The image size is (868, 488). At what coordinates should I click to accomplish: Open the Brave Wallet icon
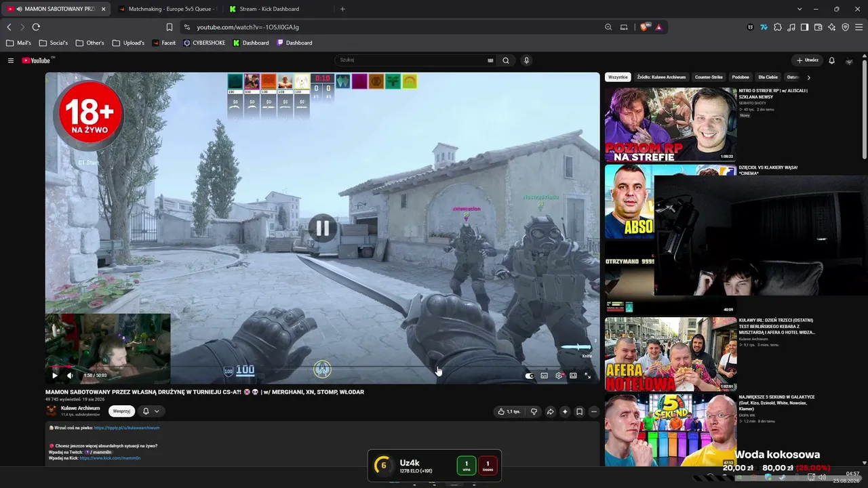point(818,27)
